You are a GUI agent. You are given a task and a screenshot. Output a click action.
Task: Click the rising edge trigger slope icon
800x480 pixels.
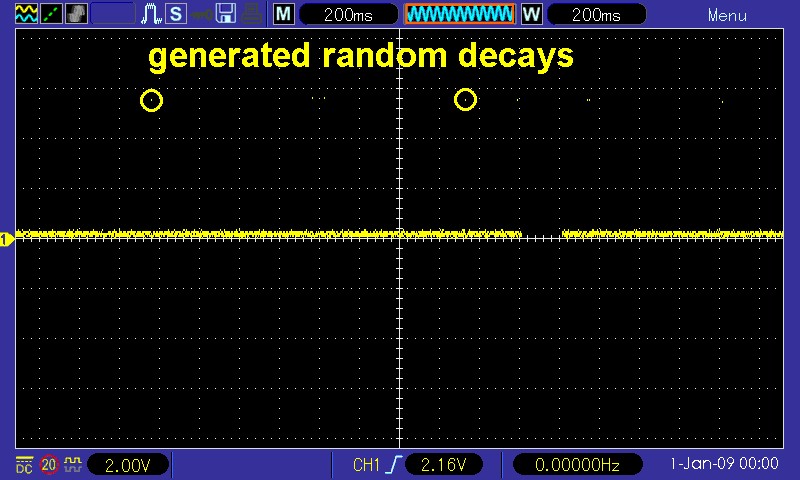(394, 464)
